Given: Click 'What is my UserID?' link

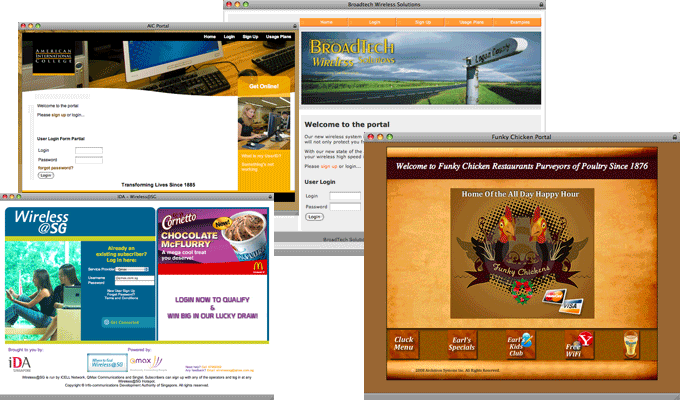Looking at the screenshot, I should click(261, 156).
